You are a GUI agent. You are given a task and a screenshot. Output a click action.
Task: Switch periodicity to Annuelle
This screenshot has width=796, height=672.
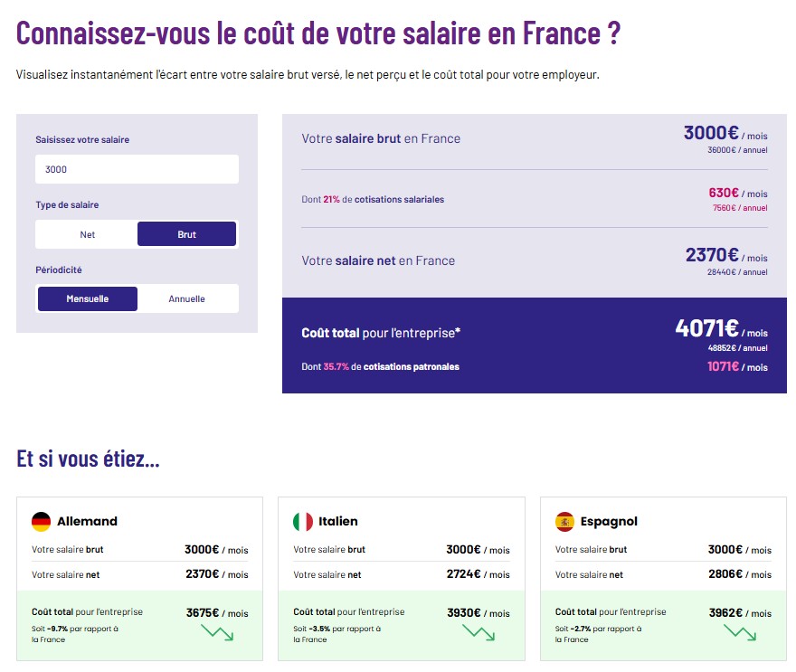click(186, 298)
